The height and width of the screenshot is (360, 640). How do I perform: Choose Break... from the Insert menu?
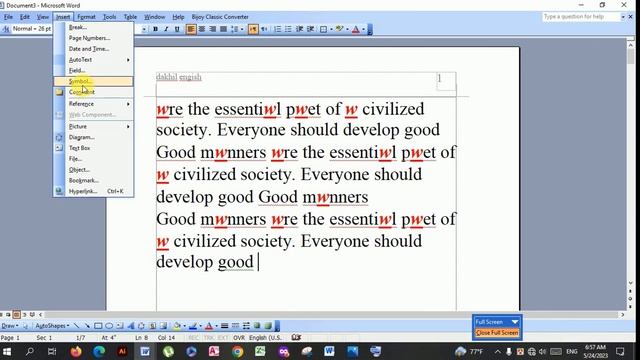point(93,27)
